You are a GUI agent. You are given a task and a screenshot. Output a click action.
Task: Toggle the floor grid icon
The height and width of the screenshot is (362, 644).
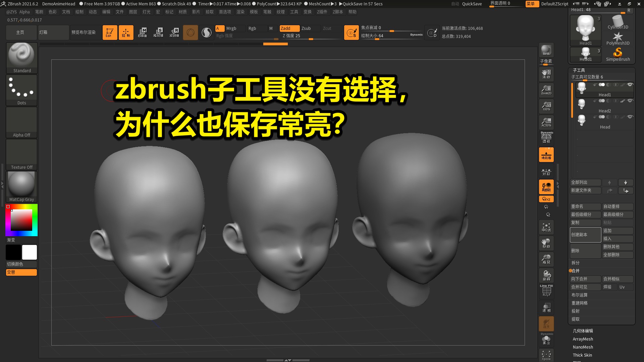pos(546,154)
